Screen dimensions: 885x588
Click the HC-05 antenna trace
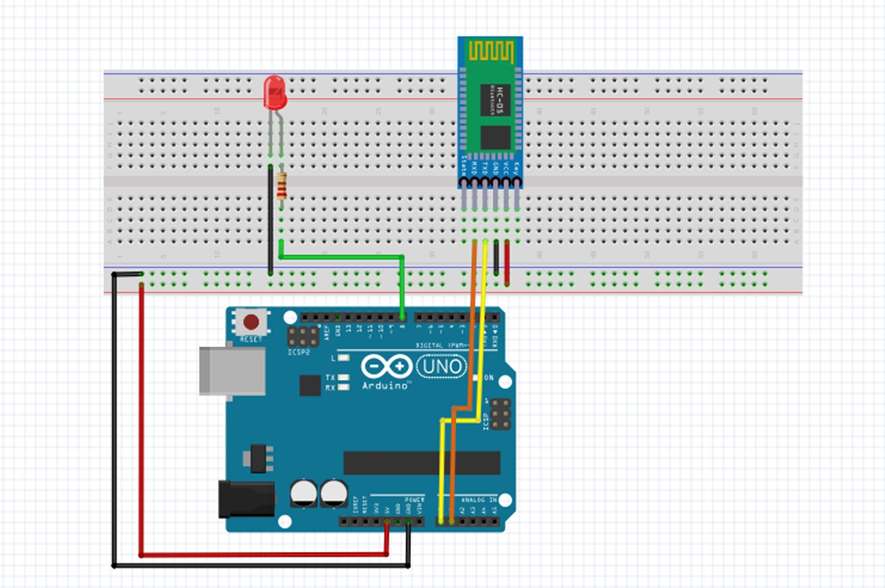(490, 51)
